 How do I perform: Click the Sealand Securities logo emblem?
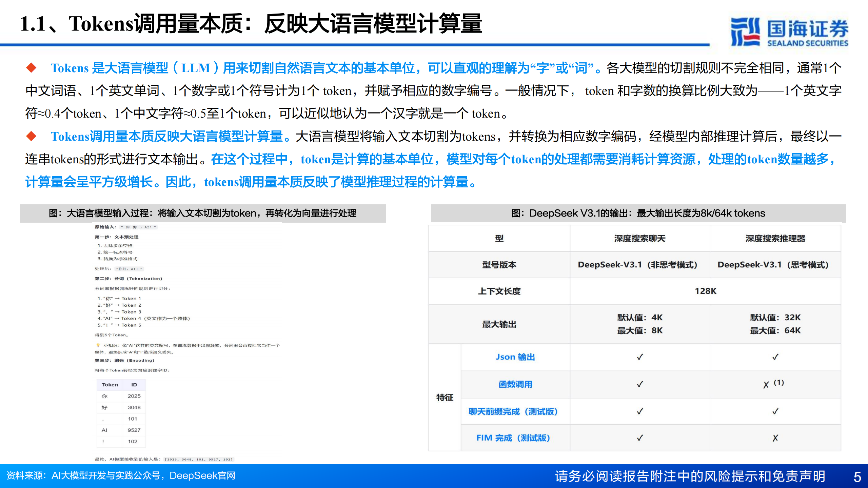(x=745, y=32)
